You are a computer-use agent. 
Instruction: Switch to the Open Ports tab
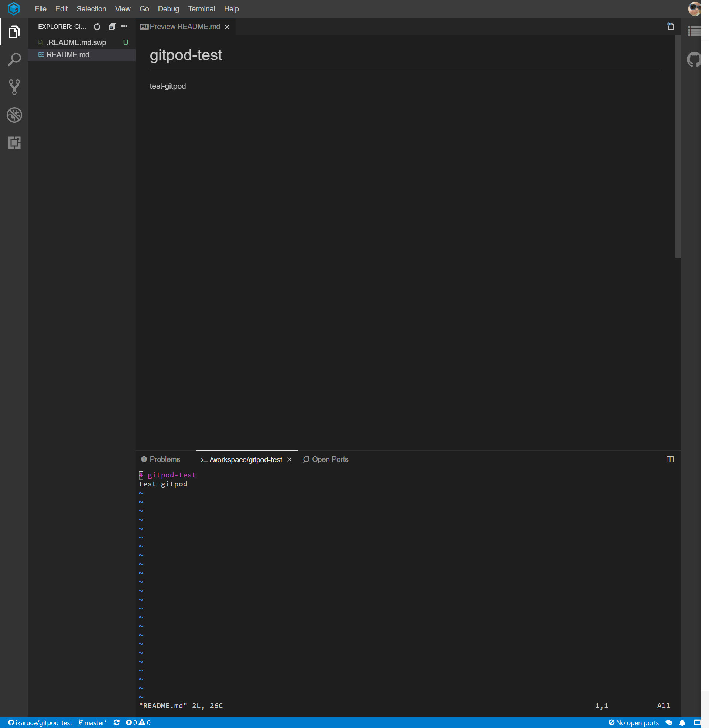click(x=326, y=459)
